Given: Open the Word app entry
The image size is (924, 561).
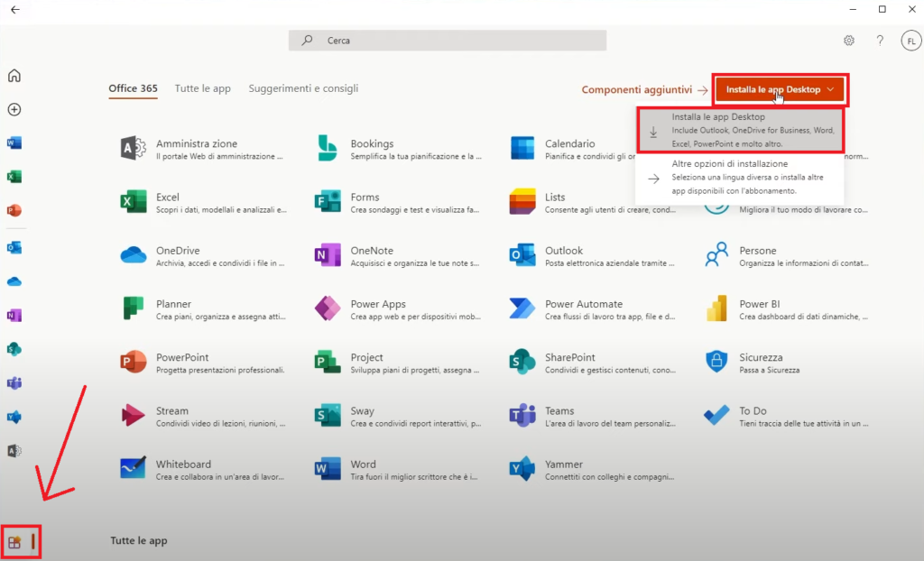Looking at the screenshot, I should click(397, 470).
